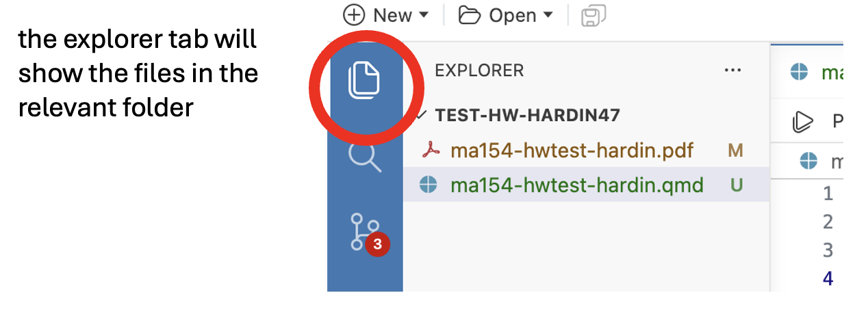Open the Open dropdown arrow
Viewport: 868px width, 319px height.
[x=548, y=15]
